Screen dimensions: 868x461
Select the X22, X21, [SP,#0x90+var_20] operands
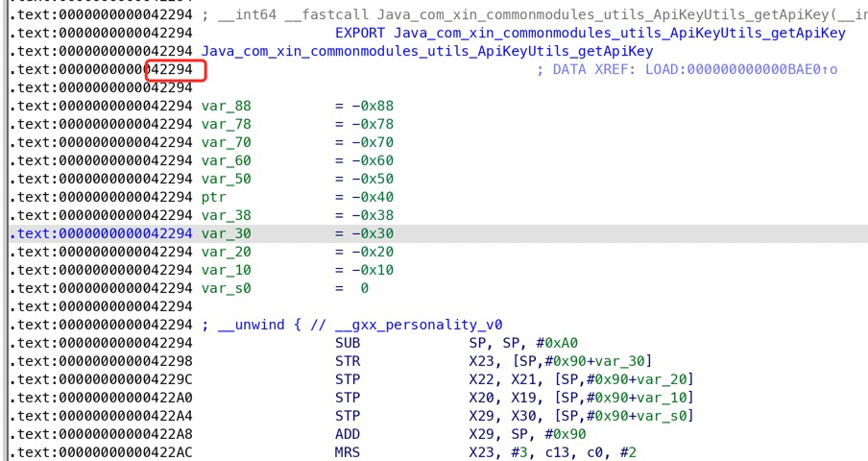(x=581, y=379)
